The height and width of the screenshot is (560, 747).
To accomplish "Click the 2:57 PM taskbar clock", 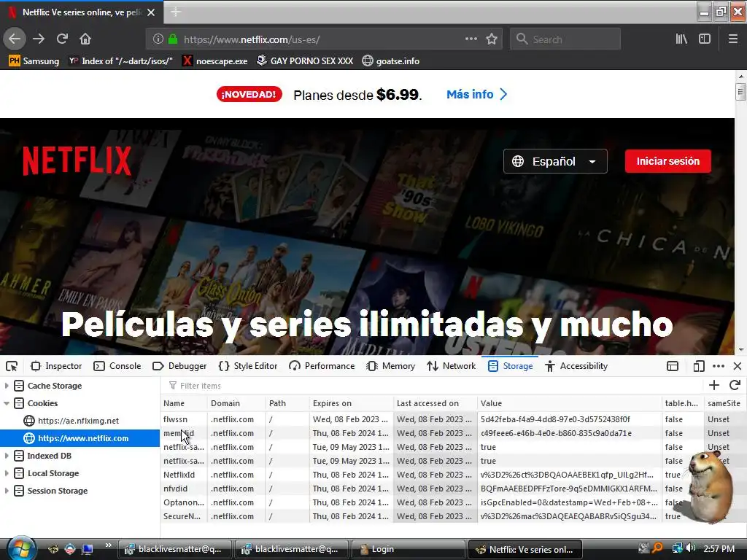I will (x=719, y=548).
